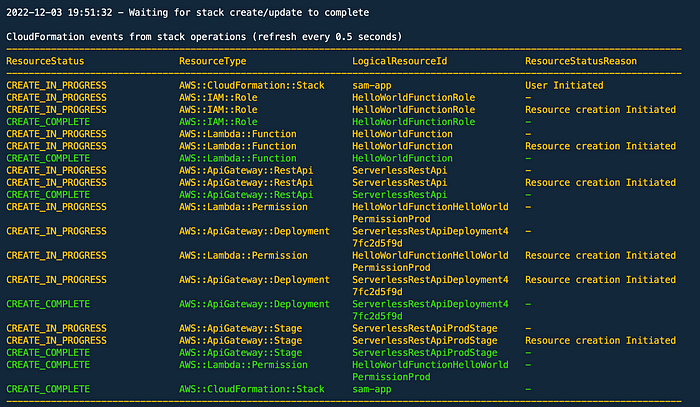Image resolution: width=700 pixels, height=407 pixels.
Task: Click CREATE_COMPLETE in the AWS::ApiGateway::Stage row
Action: (x=48, y=353)
